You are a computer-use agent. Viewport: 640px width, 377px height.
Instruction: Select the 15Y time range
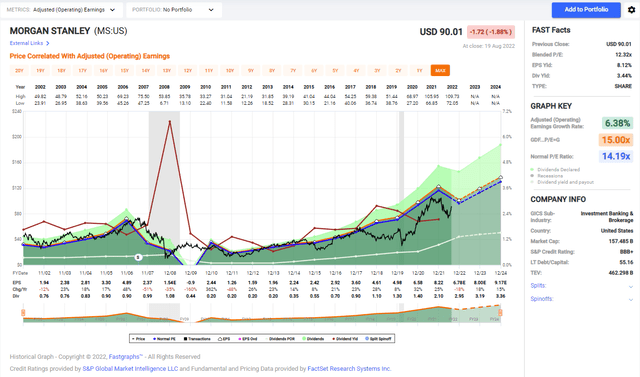pos(124,71)
